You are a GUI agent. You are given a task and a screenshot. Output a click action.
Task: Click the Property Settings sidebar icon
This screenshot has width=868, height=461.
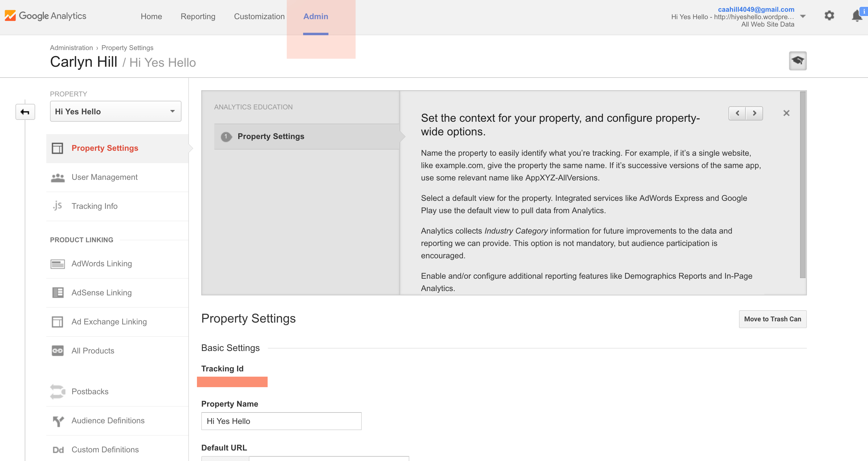point(57,148)
